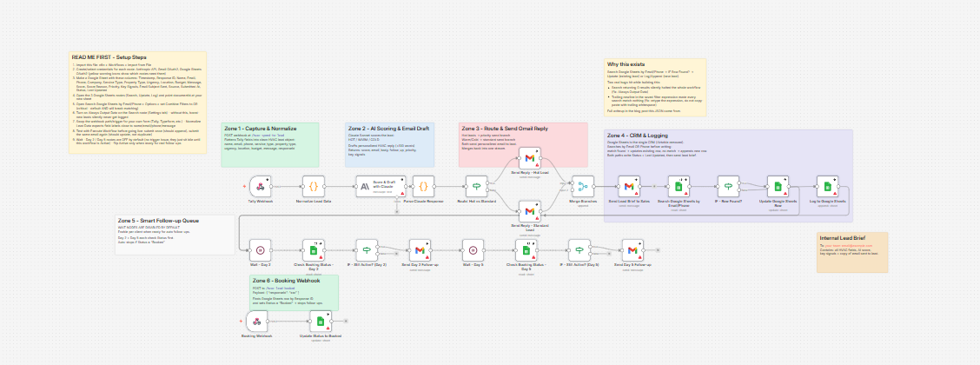Click the Zone 2 - AI Scoring & Email Draft title
980x365 pixels.
387,128
